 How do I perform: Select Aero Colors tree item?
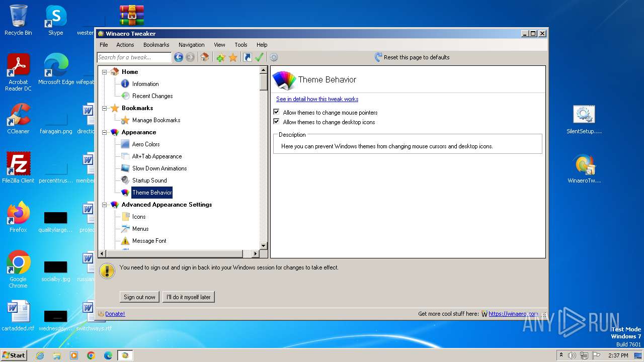pyautogui.click(x=146, y=144)
